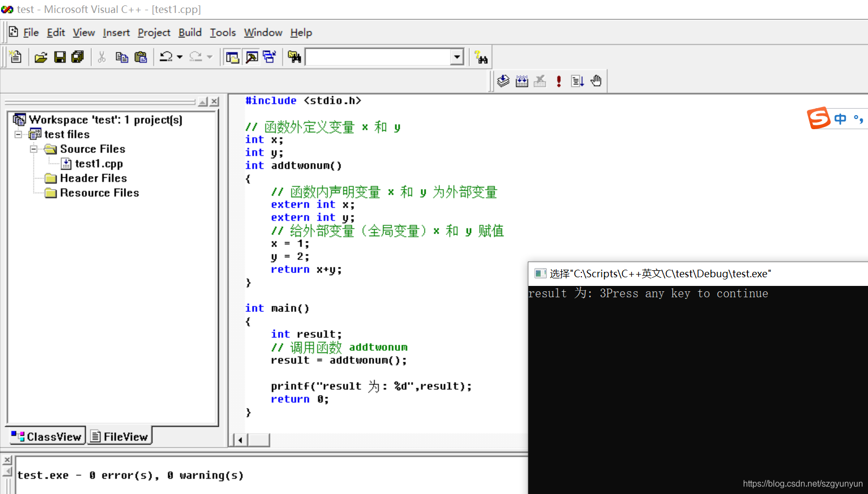Screen dimensions: 868x494
Task: Click the Redo arrow icon
Action: point(196,57)
